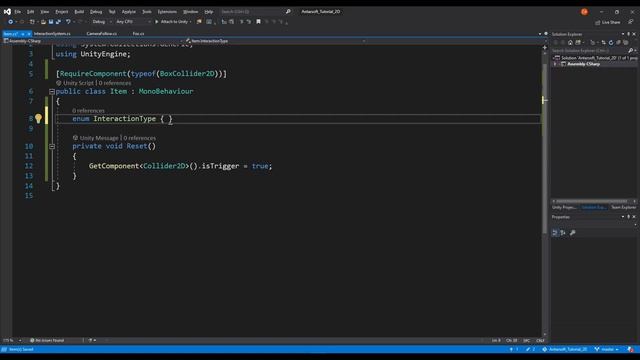Switch to the CameraFollow.cs tab
The width and height of the screenshot is (640, 360).
(x=102, y=34)
